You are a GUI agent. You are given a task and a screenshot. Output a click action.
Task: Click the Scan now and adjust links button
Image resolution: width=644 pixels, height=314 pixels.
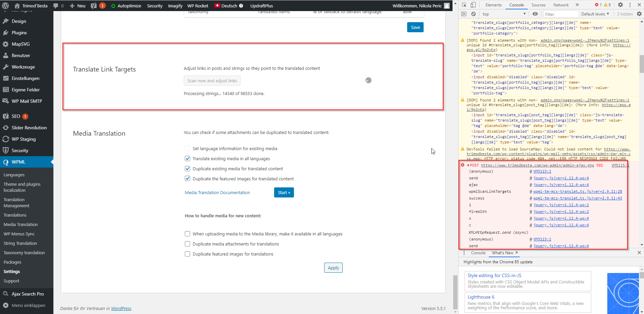(212, 81)
